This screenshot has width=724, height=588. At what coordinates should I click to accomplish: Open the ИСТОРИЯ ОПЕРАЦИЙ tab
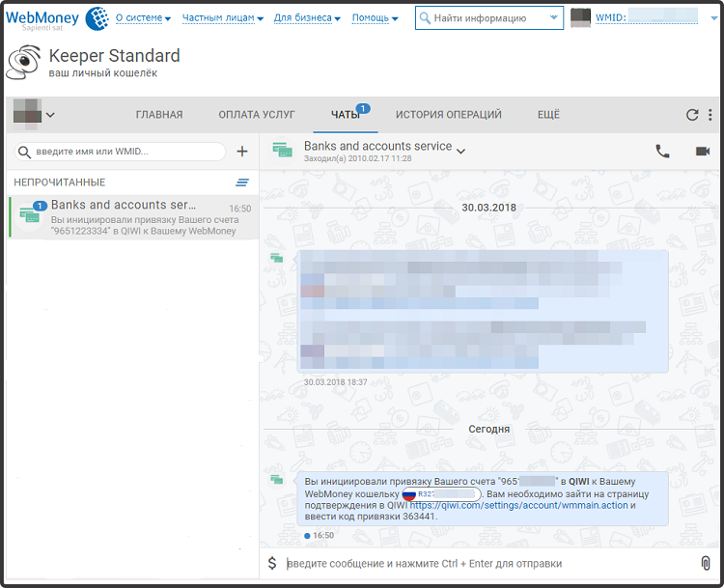point(448,115)
